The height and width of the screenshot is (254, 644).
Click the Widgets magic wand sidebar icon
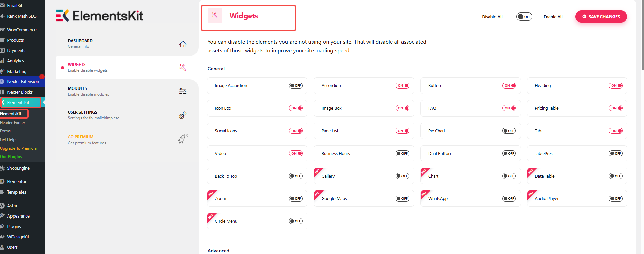(x=183, y=67)
